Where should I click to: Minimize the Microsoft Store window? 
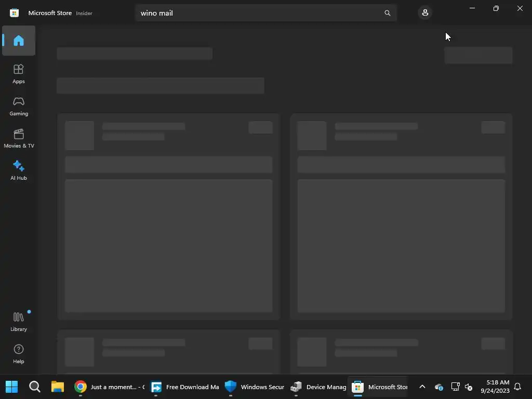[472, 8]
